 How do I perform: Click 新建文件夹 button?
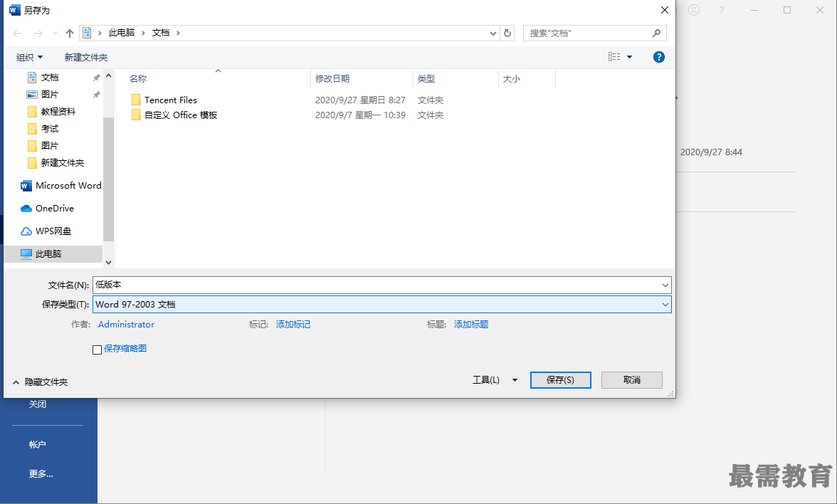point(86,57)
